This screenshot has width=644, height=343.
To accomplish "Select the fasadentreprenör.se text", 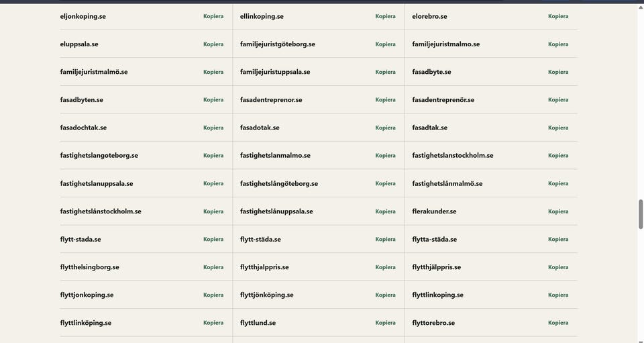I will (x=443, y=100).
